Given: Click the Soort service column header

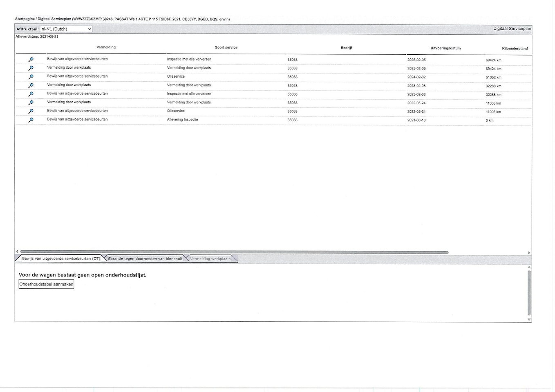Looking at the screenshot, I should (x=226, y=47).
